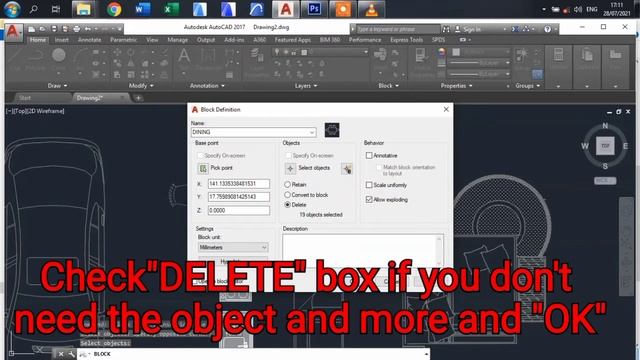
Task: Open the Block unit Millimeters dropdown
Action: click(233, 247)
